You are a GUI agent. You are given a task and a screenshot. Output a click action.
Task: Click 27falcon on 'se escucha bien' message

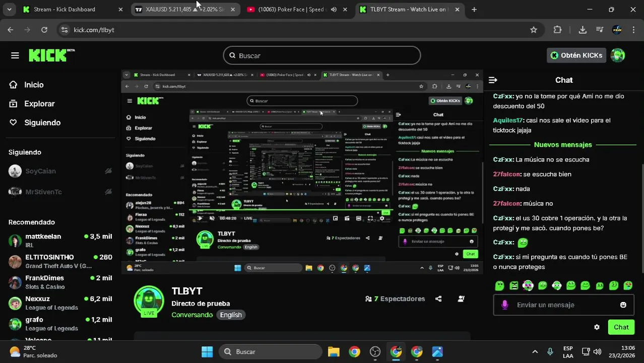[506, 174]
